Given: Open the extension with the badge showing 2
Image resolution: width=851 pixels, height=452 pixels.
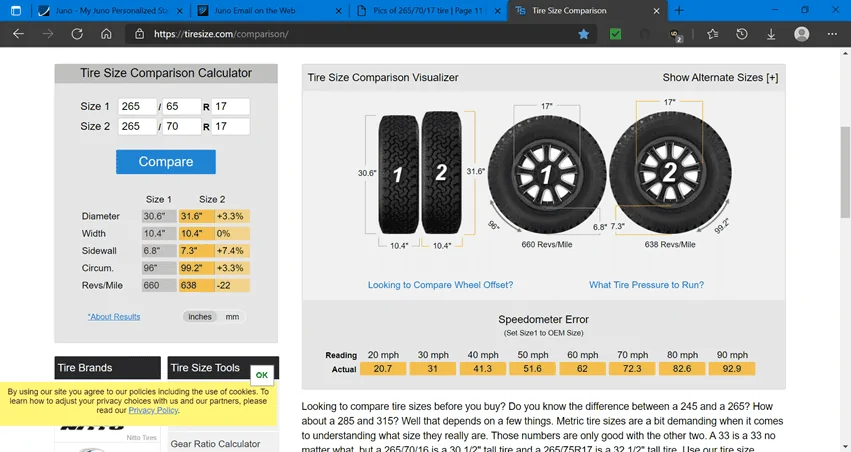Looking at the screenshot, I should 675,35.
